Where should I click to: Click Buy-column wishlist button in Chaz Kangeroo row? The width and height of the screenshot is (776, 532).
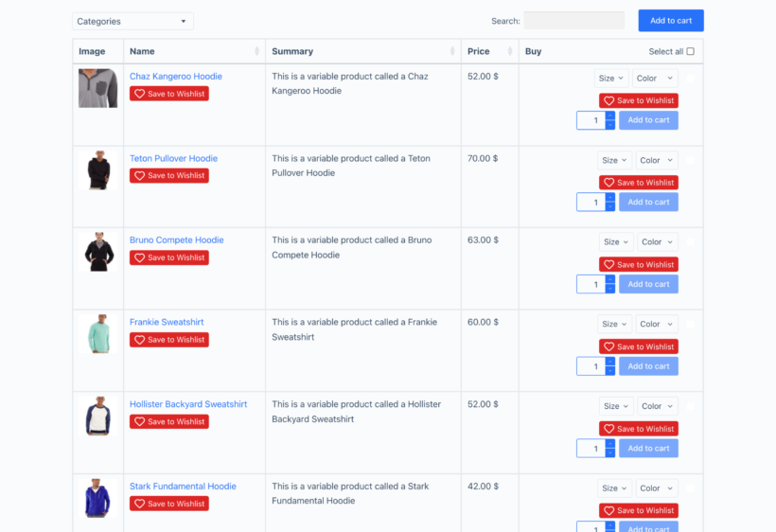coord(639,100)
